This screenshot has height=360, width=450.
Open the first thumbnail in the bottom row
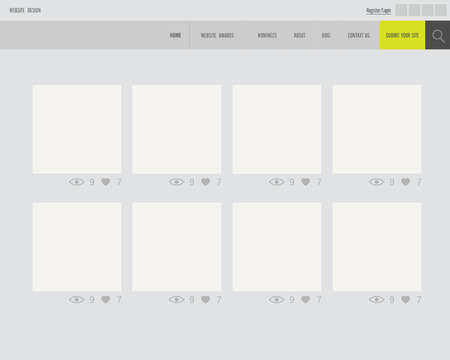coord(77,247)
